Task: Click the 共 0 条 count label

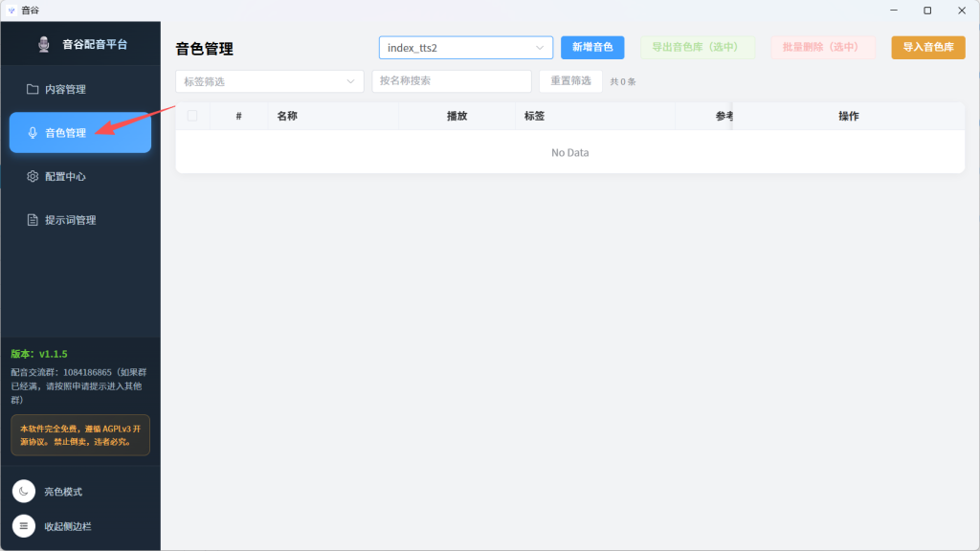Action: pyautogui.click(x=623, y=82)
